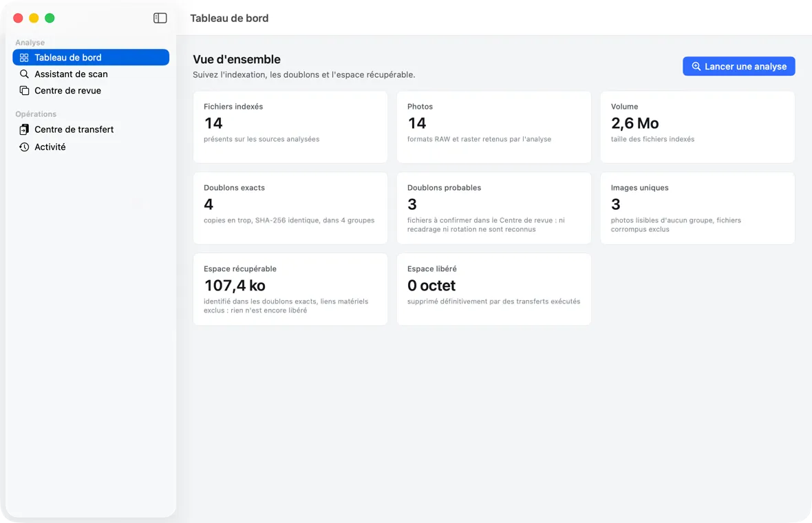Screen dimensions: 812x523
Task: Click the Tableau de bord grid icon
Action: pyautogui.click(x=24, y=58)
